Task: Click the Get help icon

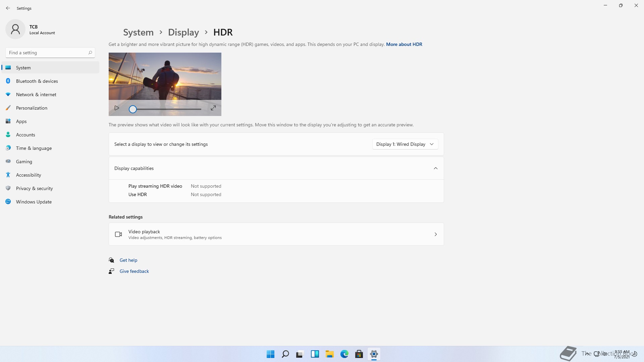Action: (111, 260)
